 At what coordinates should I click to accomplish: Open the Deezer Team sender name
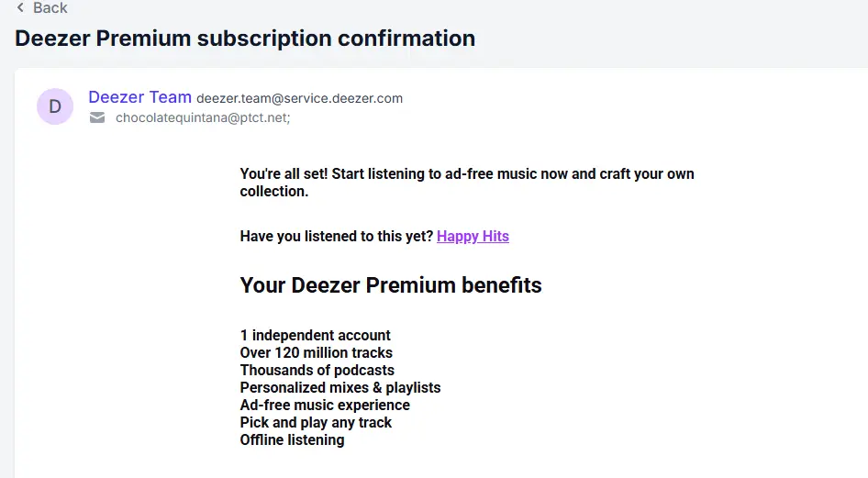pyautogui.click(x=140, y=97)
